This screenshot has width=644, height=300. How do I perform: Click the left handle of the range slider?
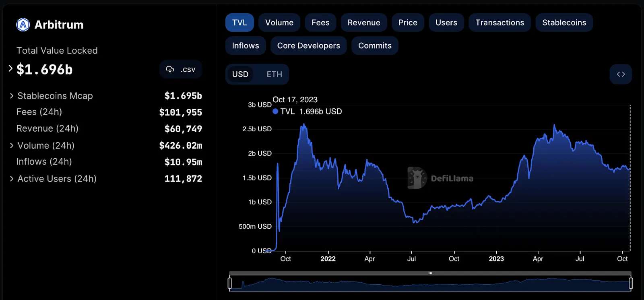(x=230, y=283)
